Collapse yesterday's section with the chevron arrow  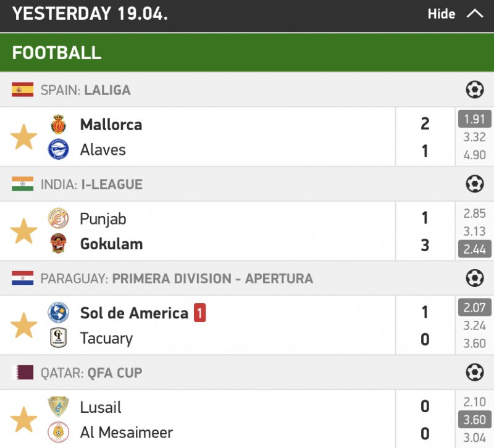(475, 14)
